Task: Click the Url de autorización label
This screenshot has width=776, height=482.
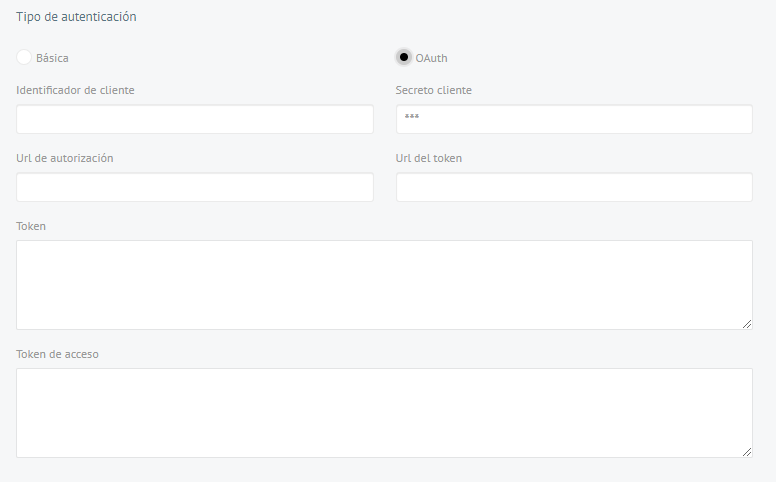Action: [x=65, y=158]
